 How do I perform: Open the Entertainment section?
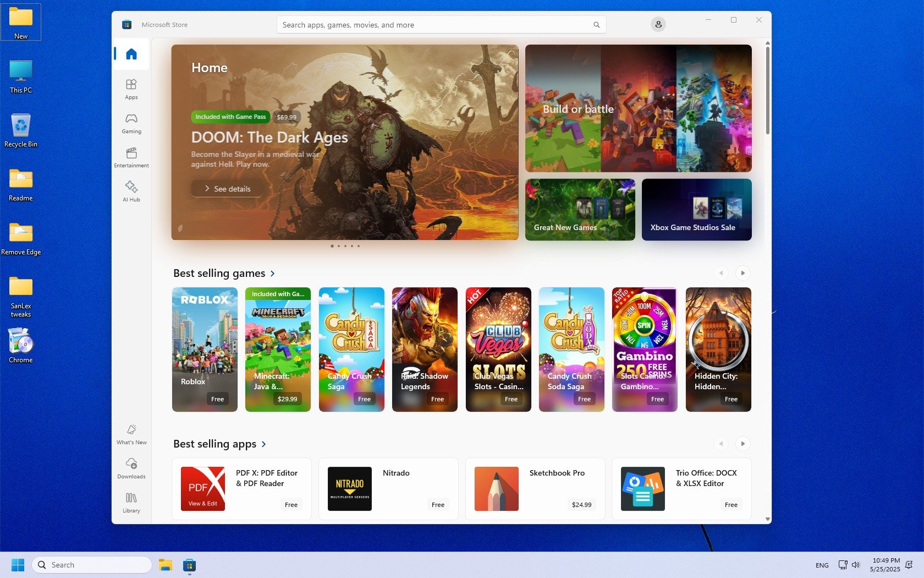click(x=131, y=157)
